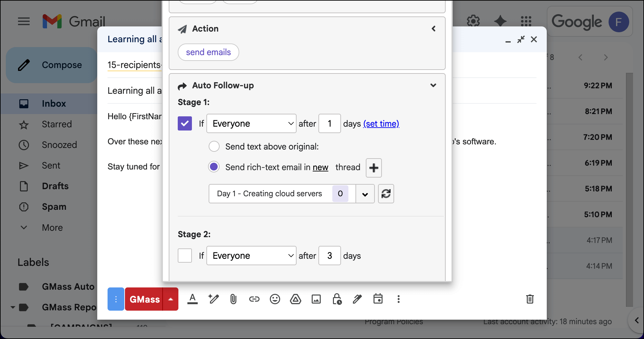
Task: Enable the Stage 2 follow-up checkbox
Action: point(185,256)
